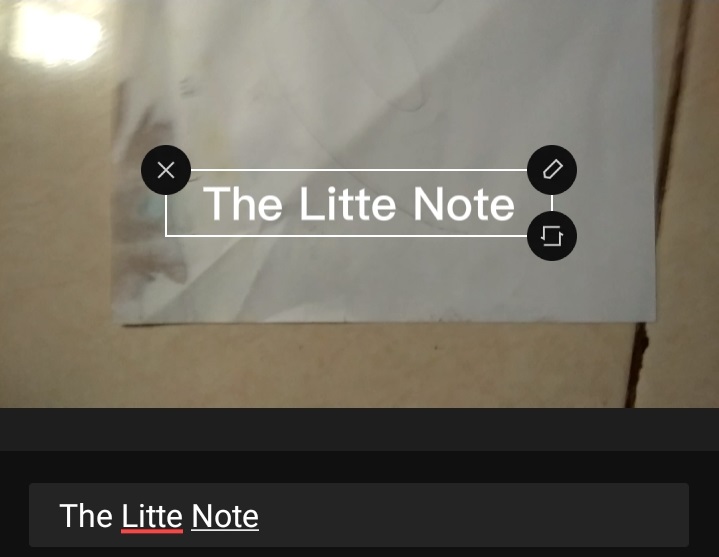The height and width of the screenshot is (557, 719).
Task: Click the word "Litte" in the photo overlay
Action: 347,204
